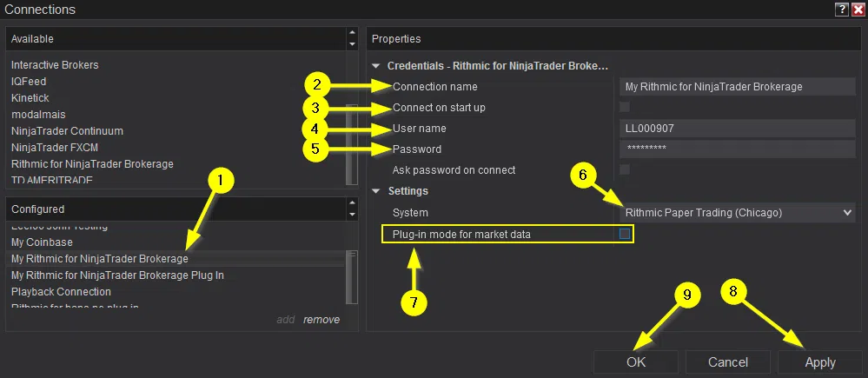Image resolution: width=868 pixels, height=378 pixels.
Task: Select Kinetick in Available list
Action: [x=30, y=98]
